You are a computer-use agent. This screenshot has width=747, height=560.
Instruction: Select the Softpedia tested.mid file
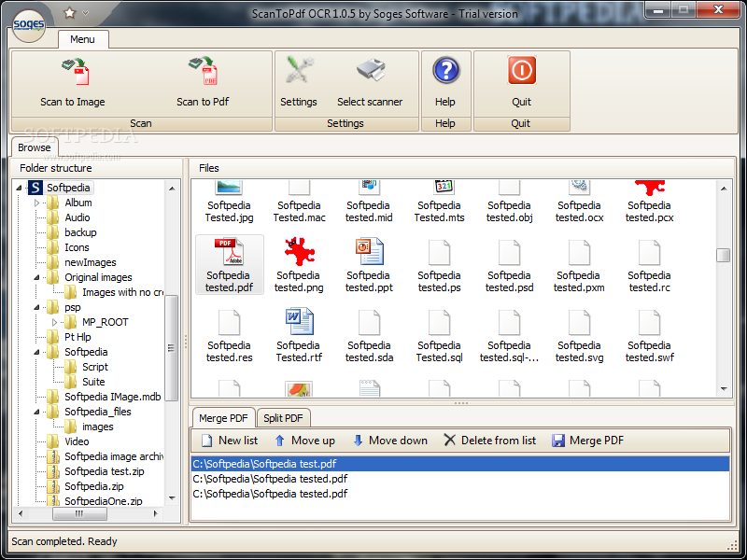[x=369, y=203]
